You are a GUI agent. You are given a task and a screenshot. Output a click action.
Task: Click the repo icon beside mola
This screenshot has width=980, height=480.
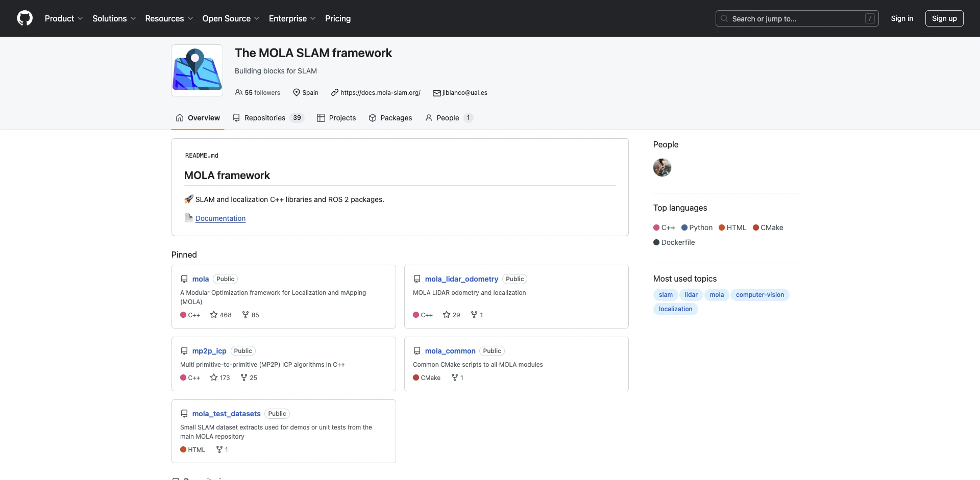coord(184,279)
